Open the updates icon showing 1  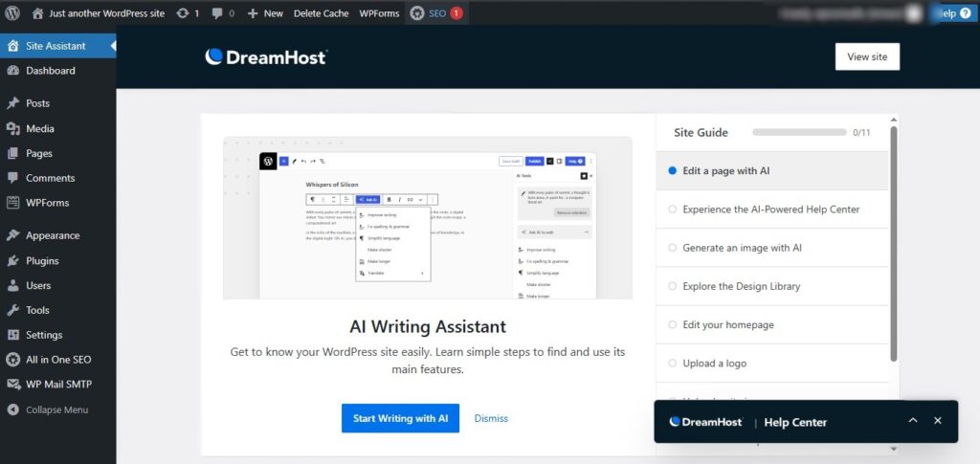tap(183, 13)
